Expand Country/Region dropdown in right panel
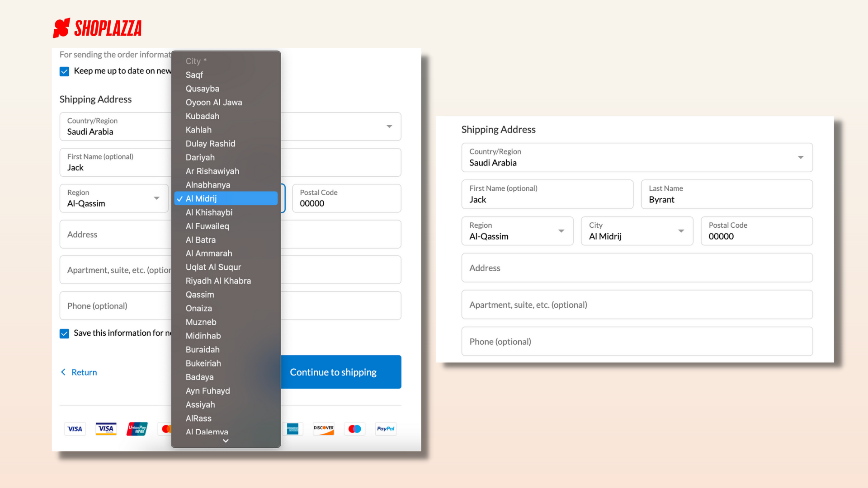The width and height of the screenshot is (868, 488). pos(637,157)
